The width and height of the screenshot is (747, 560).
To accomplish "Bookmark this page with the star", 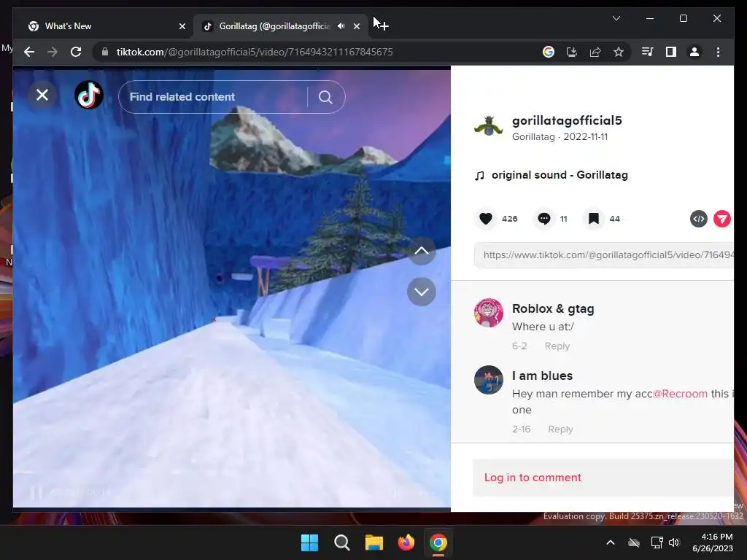I will [x=619, y=52].
